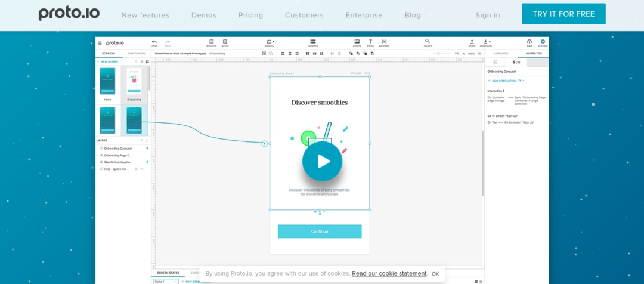Click the screens panel search icon

coord(137,61)
